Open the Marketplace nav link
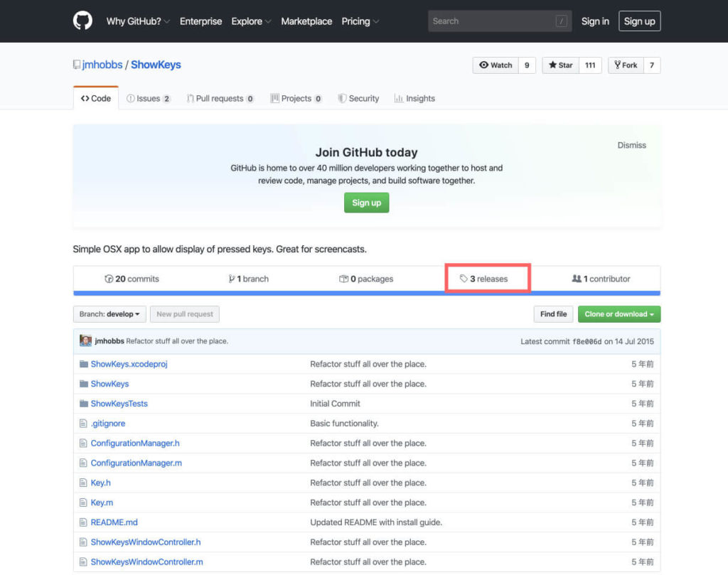 point(306,21)
